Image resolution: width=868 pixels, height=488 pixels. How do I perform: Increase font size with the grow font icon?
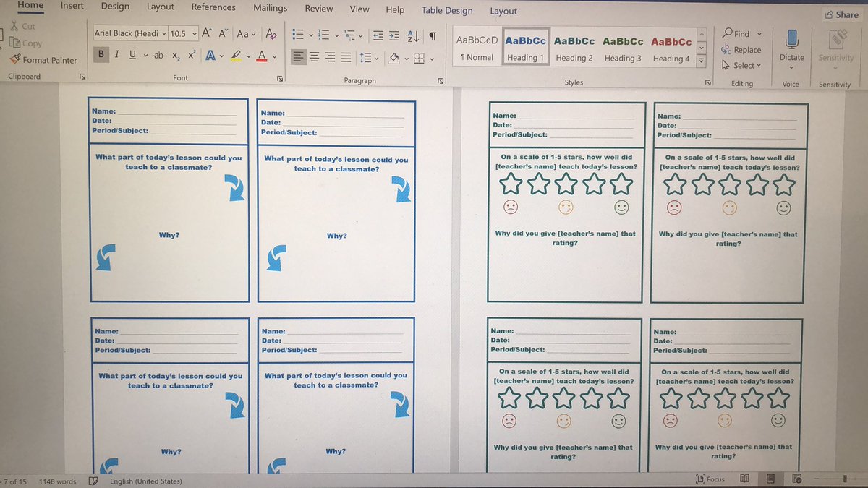[x=207, y=33]
